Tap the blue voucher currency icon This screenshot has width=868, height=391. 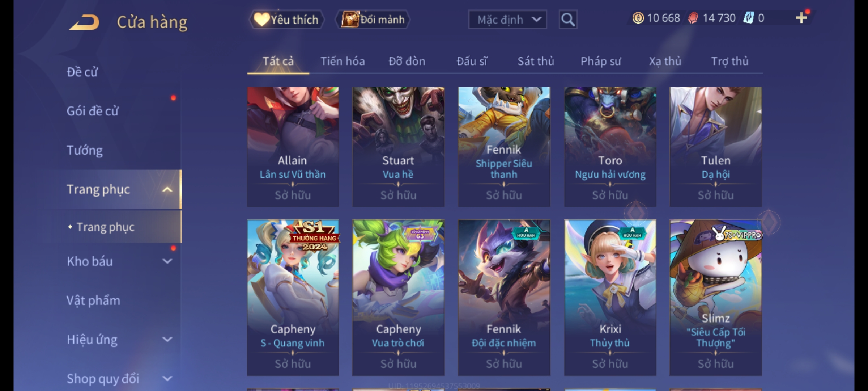coord(748,18)
